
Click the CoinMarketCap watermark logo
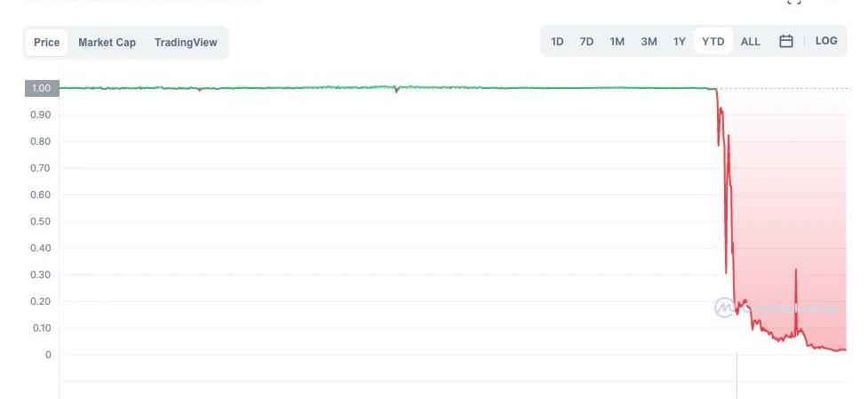click(724, 307)
